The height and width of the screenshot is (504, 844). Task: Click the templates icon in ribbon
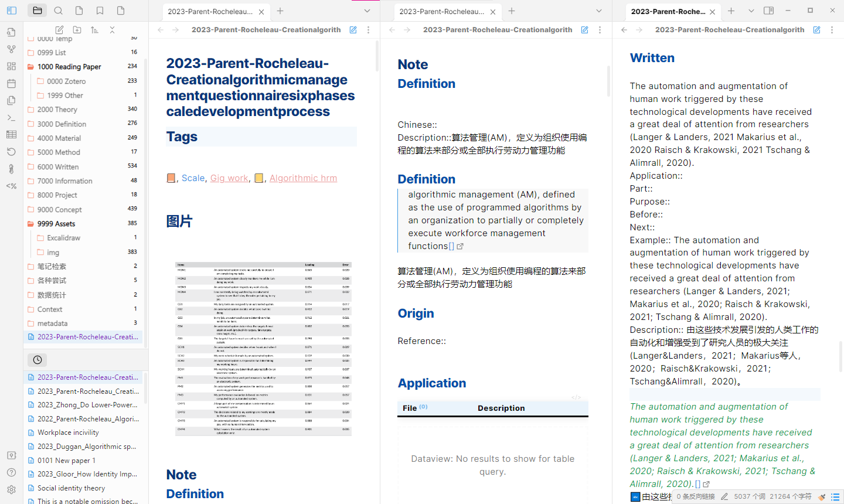(11, 100)
